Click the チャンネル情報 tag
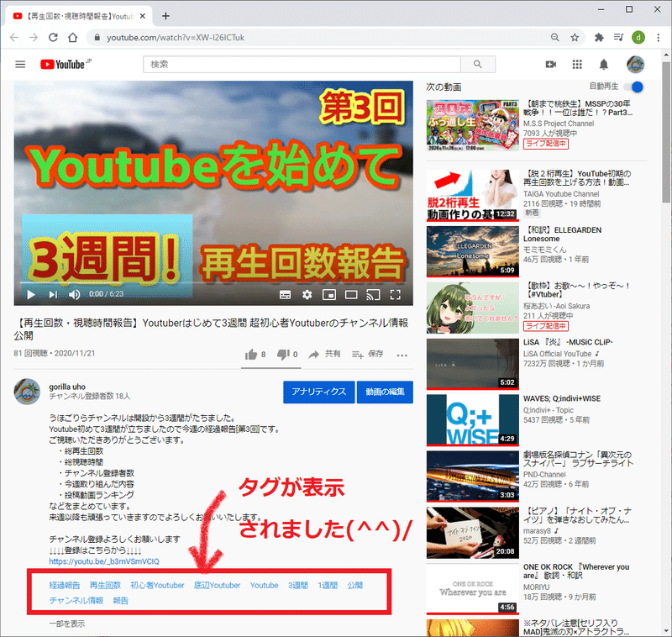This screenshot has width=672, height=637. [76, 600]
